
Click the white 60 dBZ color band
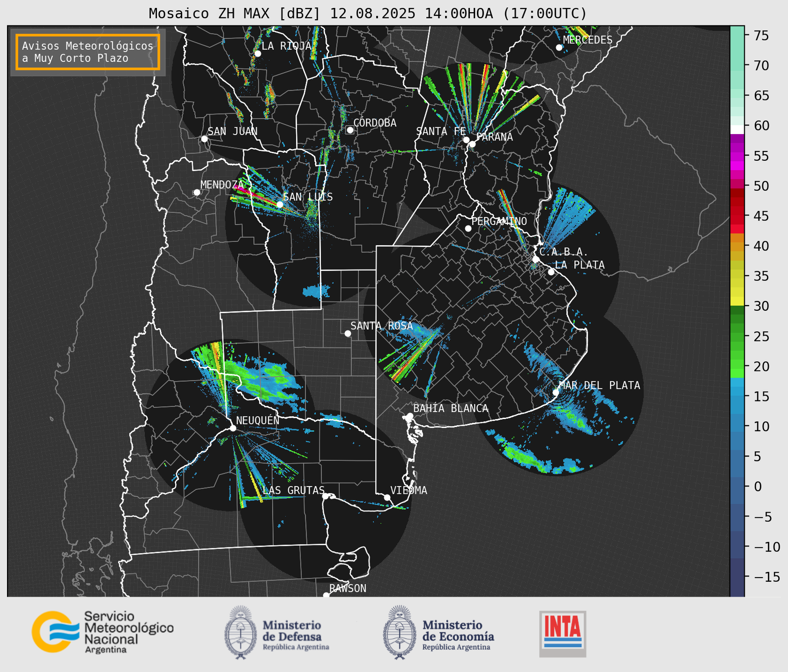[x=737, y=129]
